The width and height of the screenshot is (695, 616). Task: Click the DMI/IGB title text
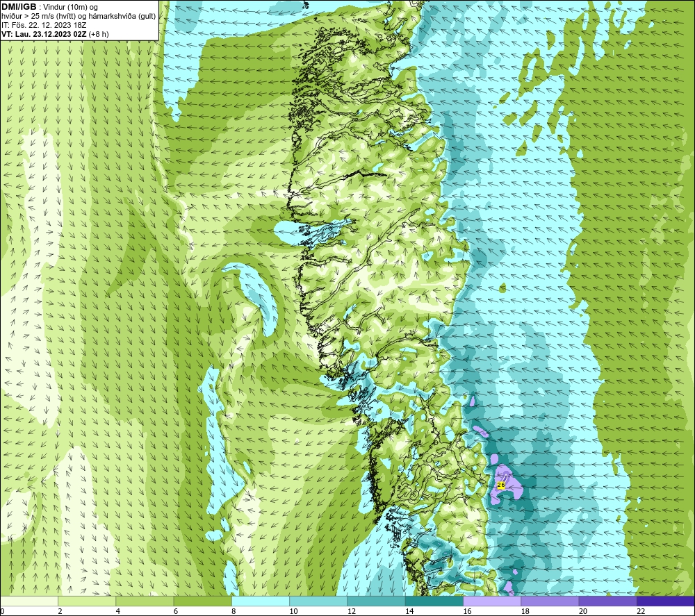pyautogui.click(x=19, y=7)
